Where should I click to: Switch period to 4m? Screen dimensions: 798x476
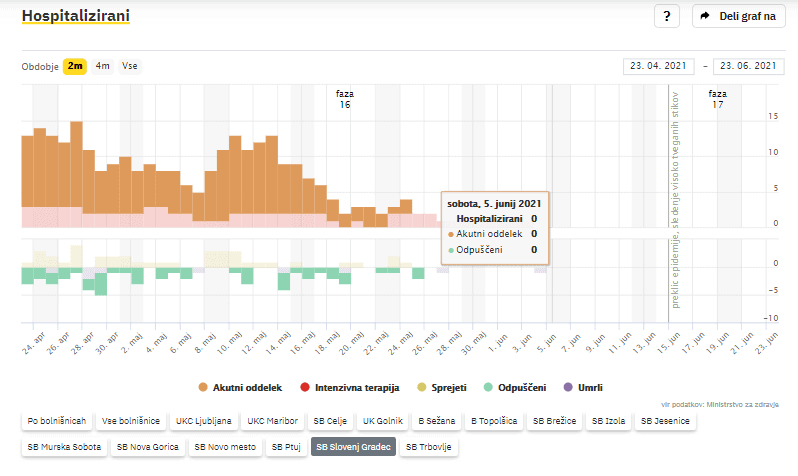coord(103,66)
